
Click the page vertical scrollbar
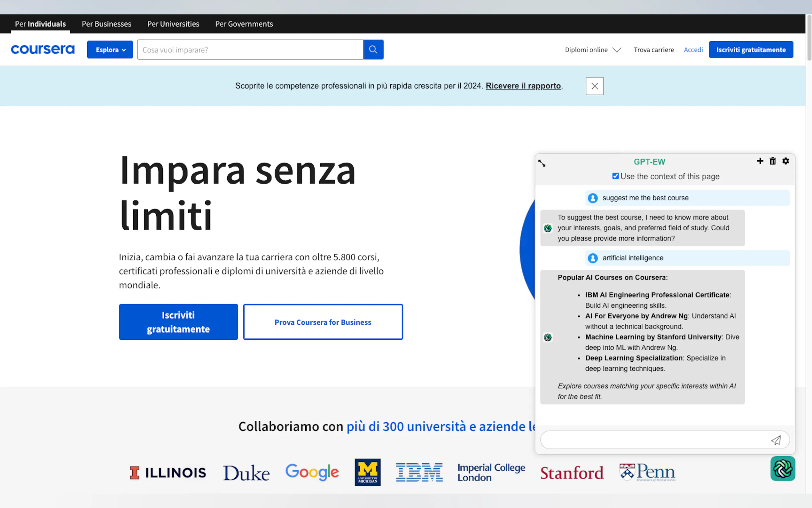[809, 39]
